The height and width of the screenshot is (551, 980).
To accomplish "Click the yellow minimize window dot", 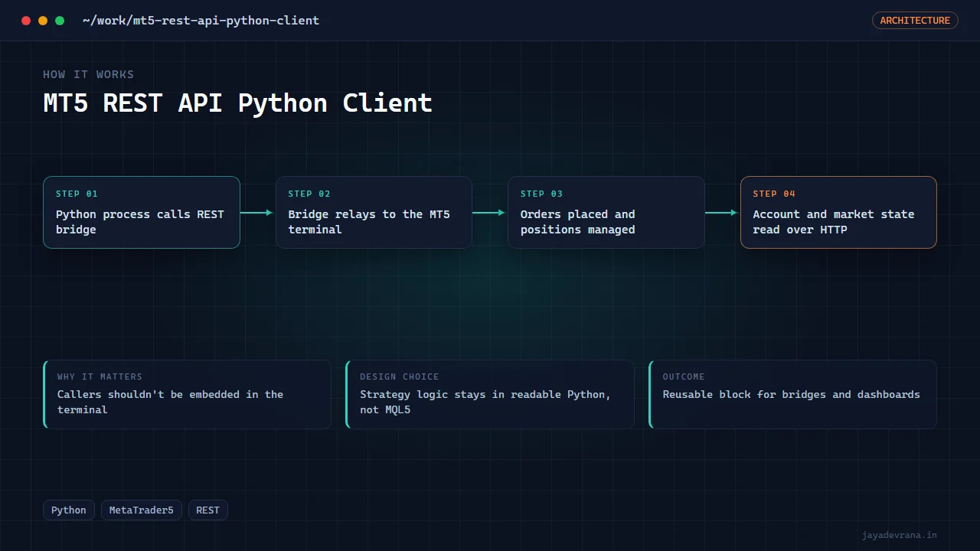I will [x=43, y=21].
